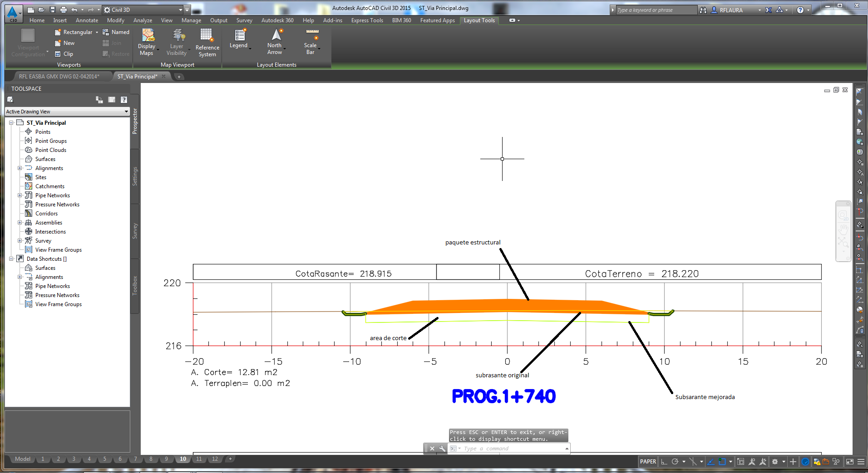
Task: Open Toolspace help with question mark icon
Action: point(124,100)
